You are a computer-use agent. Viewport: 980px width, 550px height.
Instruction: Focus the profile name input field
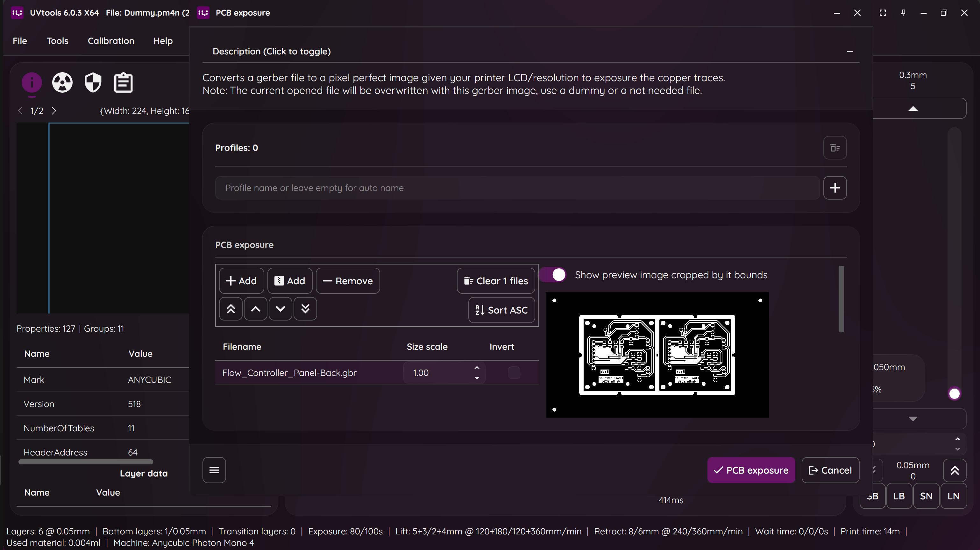[517, 187]
